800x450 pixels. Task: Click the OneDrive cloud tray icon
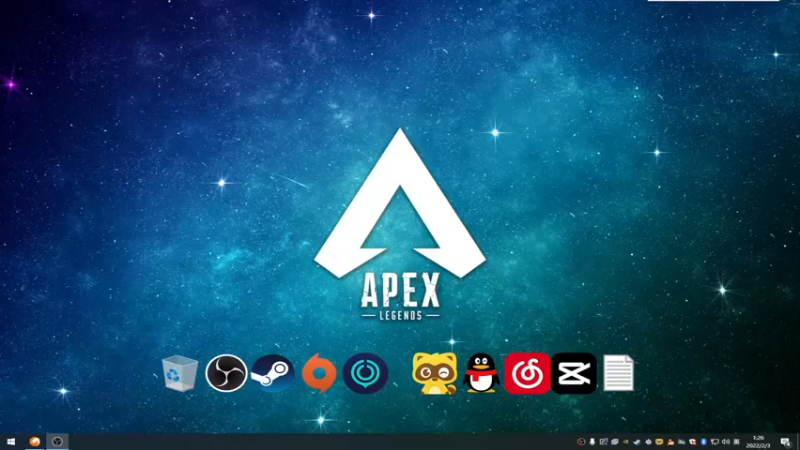pos(681,442)
